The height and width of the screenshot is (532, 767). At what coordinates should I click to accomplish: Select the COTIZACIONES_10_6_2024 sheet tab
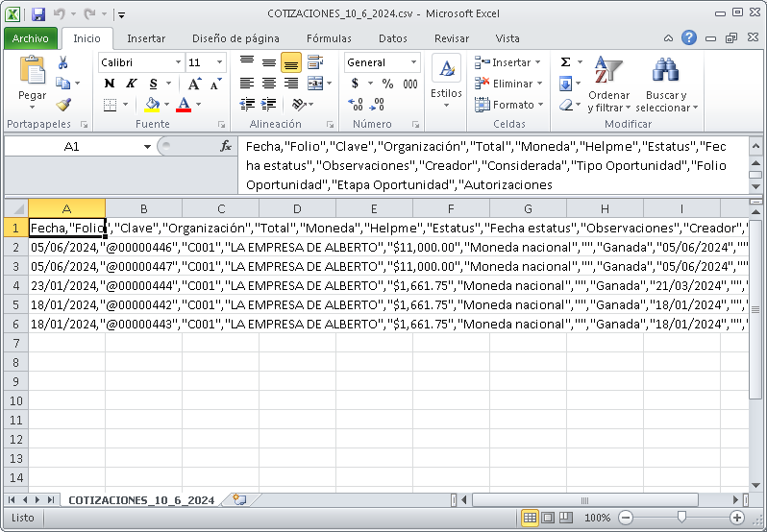click(x=141, y=500)
